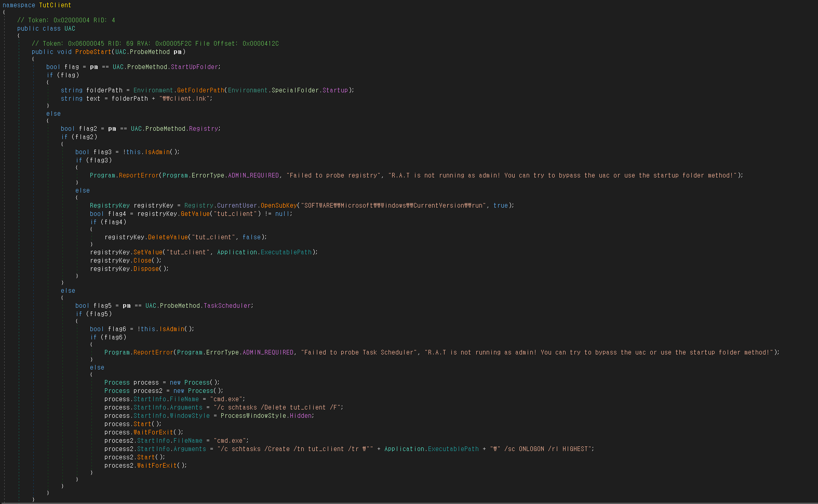
Task: Click Registry in the bool flag2 line
Action: click(x=204, y=129)
